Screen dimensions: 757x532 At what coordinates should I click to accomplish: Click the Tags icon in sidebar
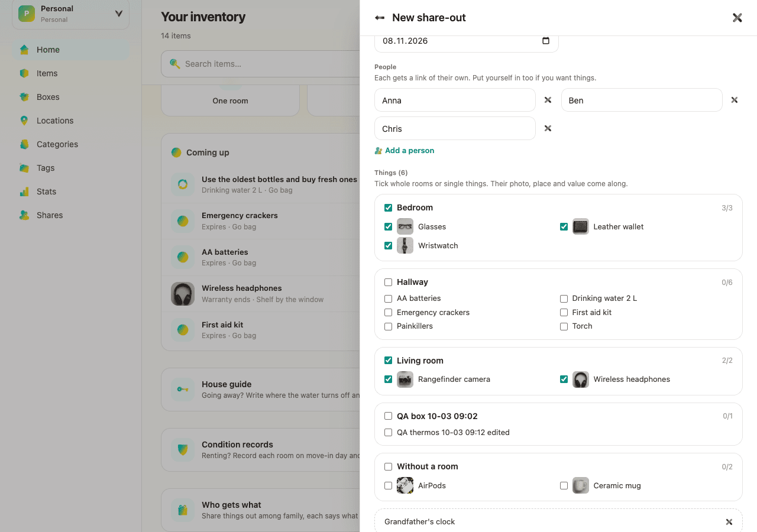pyautogui.click(x=24, y=168)
